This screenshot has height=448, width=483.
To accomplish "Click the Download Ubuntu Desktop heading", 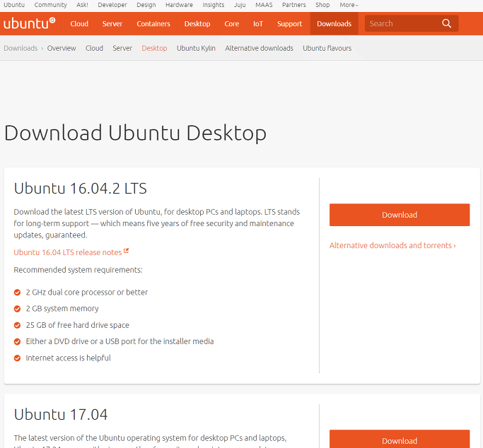I will coord(135,134).
